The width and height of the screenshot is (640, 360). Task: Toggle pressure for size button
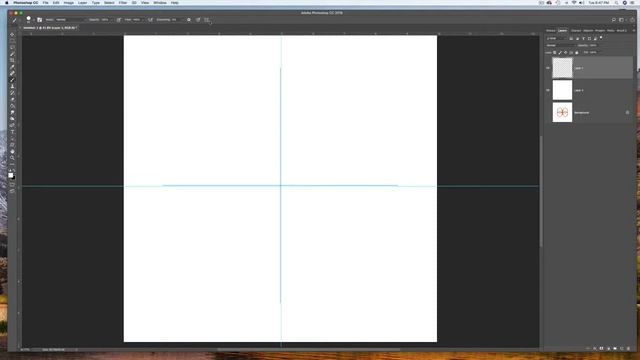[x=198, y=20]
